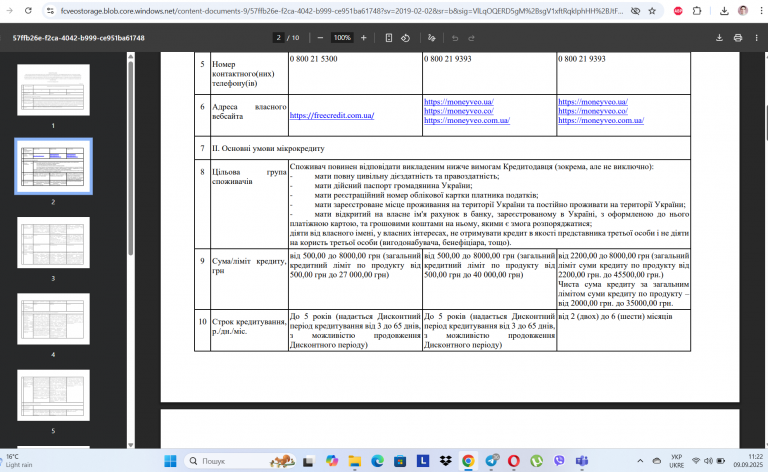Open browser downloads icon
Image resolution: width=768 pixels, height=472 pixels.
[724, 11]
